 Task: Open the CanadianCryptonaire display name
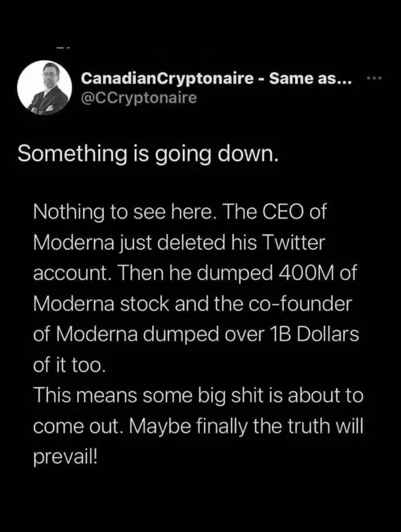pos(165,80)
